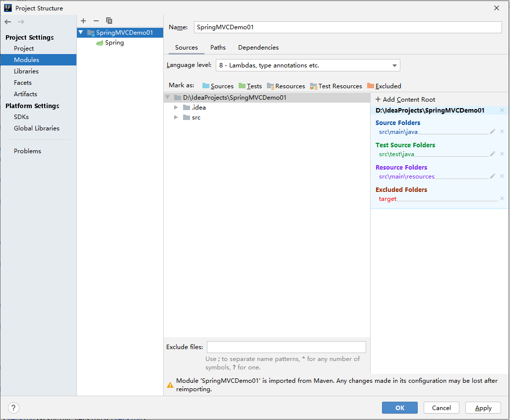Edit properties of src\main\java source folder
Screen dimensions: 510x420
[493, 132]
